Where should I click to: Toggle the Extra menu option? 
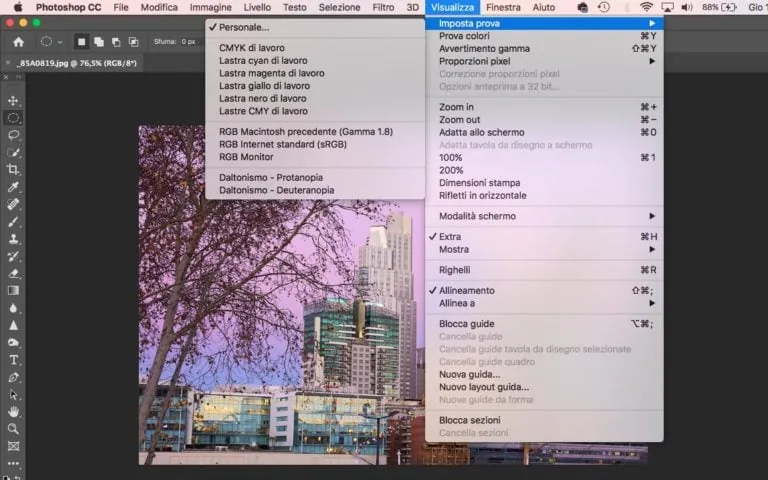pyautogui.click(x=450, y=237)
